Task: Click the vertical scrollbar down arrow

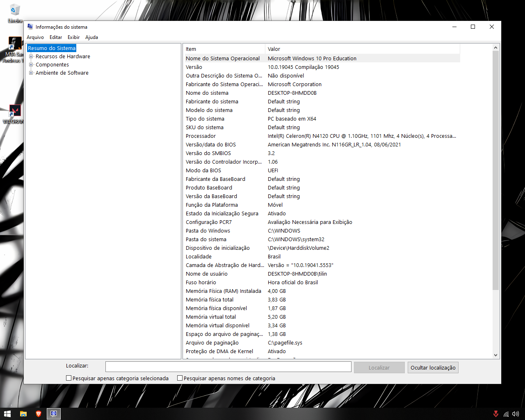Action: click(x=495, y=355)
